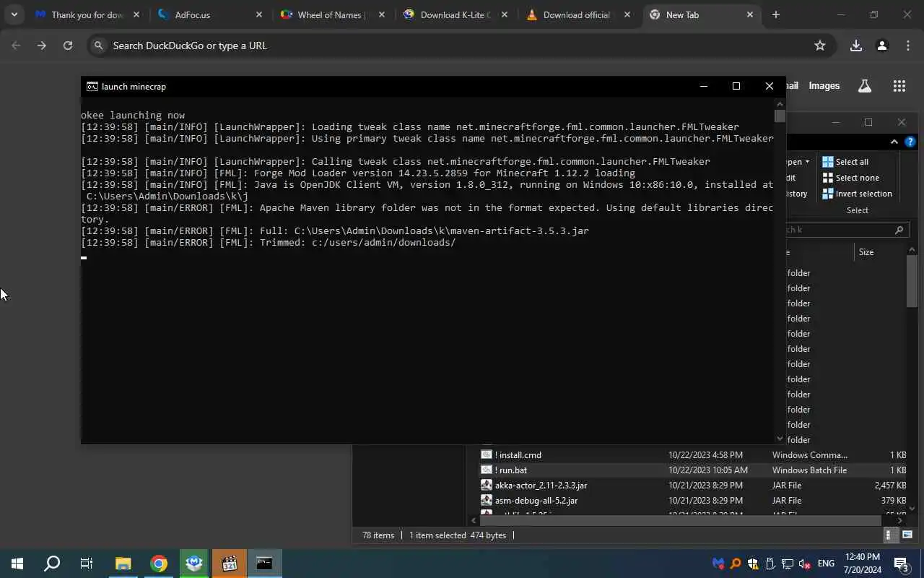Click the Explorer horizontal scrollbar left arrow
This screenshot has width=924, height=578.
click(474, 520)
